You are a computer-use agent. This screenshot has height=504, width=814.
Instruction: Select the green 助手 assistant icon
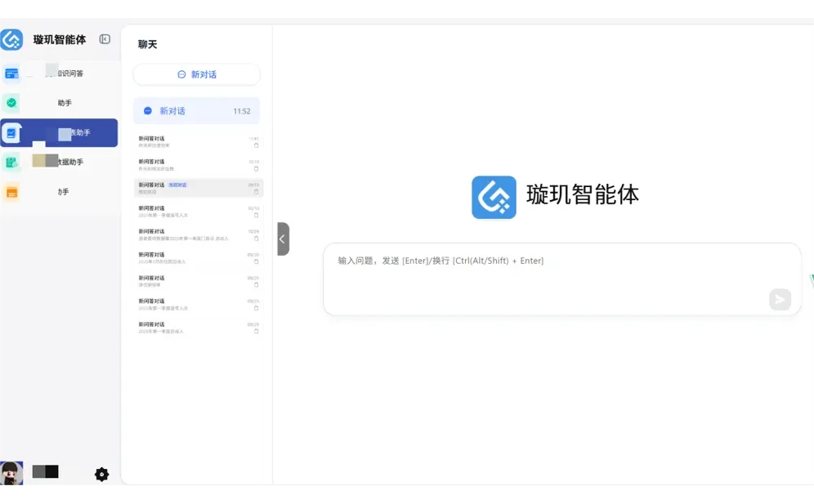[11, 102]
